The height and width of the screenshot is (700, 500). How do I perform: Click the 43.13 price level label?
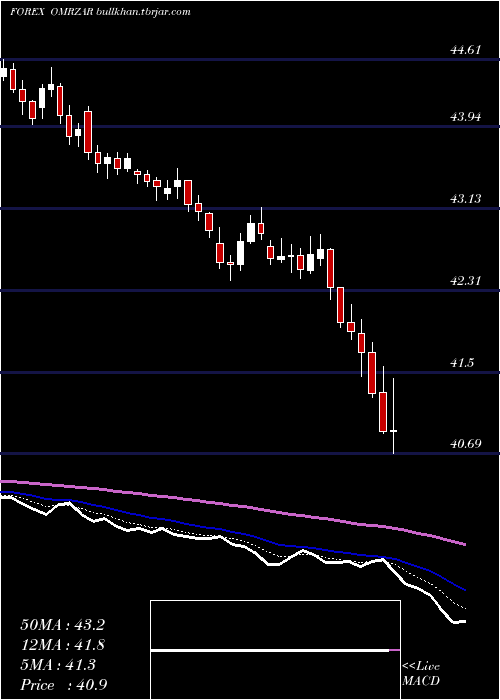[466, 199]
